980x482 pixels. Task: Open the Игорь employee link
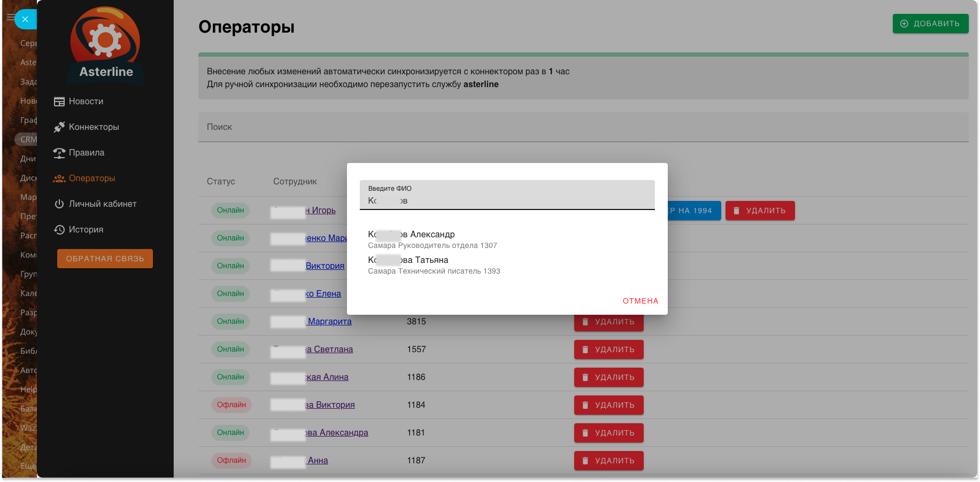(304, 211)
